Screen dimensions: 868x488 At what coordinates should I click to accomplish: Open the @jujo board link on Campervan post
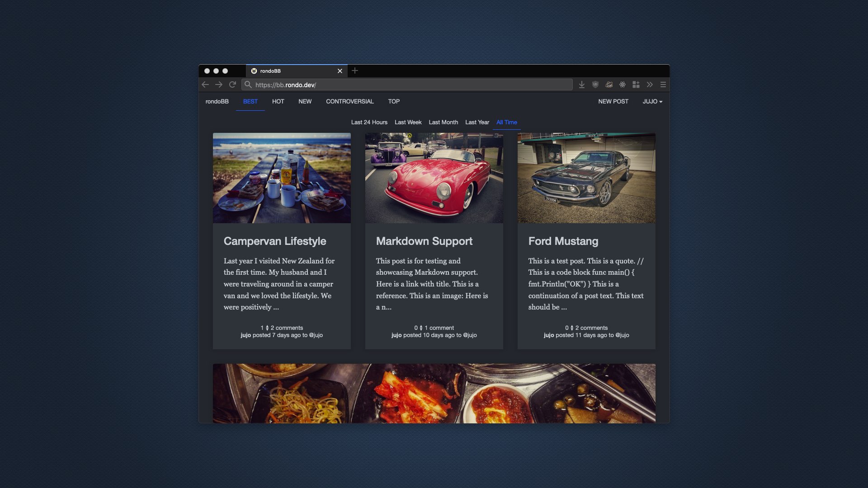click(316, 335)
